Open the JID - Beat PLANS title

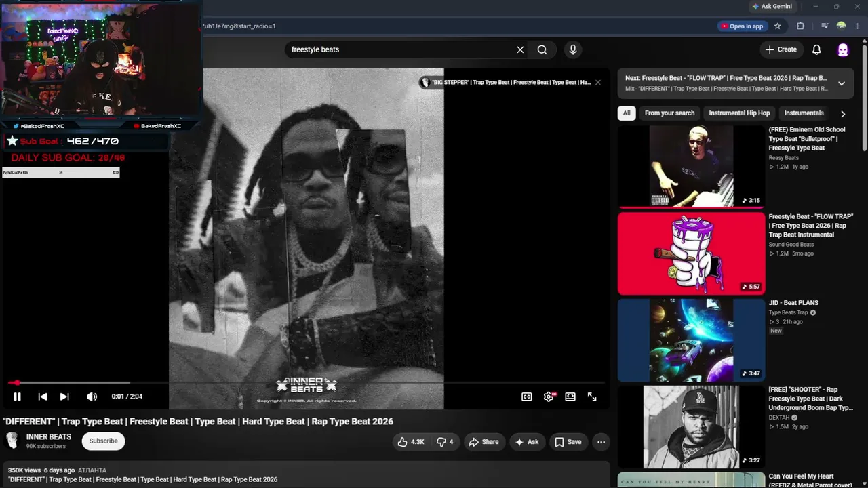pos(793,303)
